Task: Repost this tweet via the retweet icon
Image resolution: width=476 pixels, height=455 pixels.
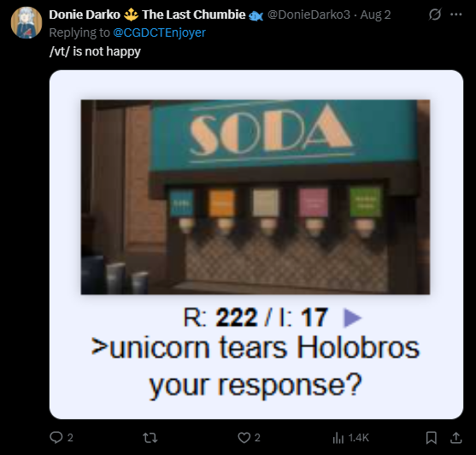Action: pyautogui.click(x=150, y=438)
